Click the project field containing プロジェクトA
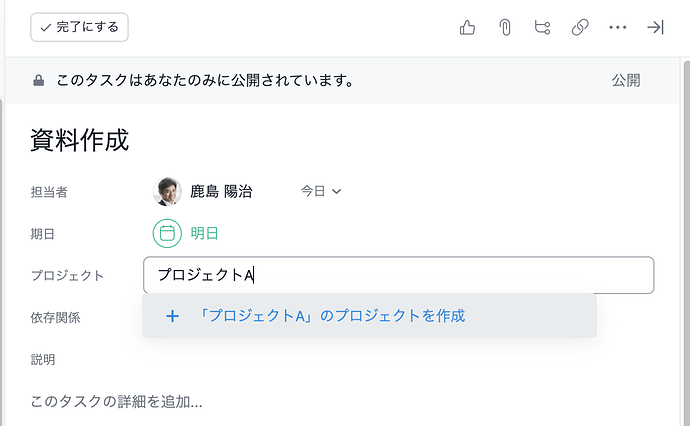This screenshot has height=426, width=690. pyautogui.click(x=398, y=275)
